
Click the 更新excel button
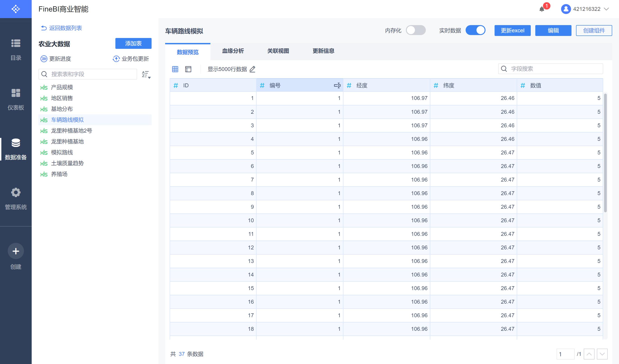(x=512, y=31)
